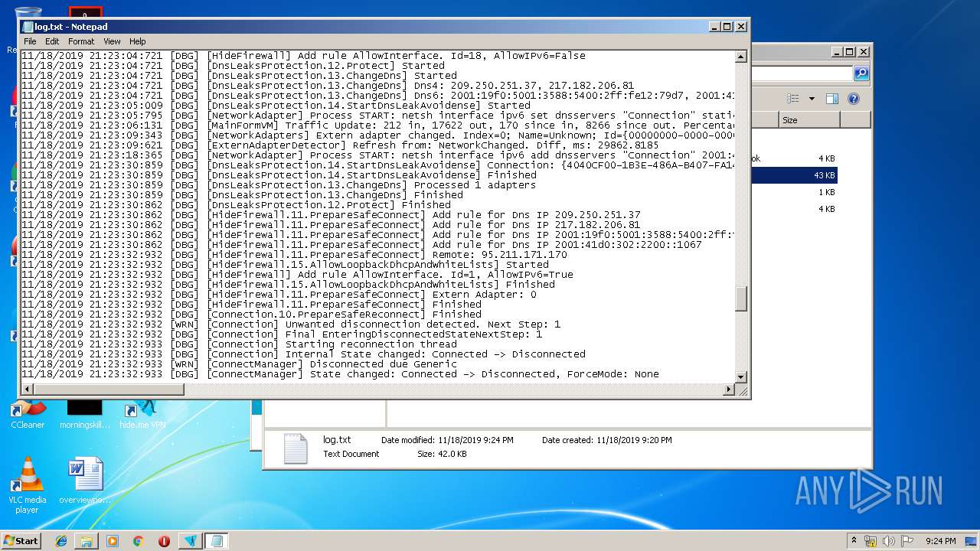Switch to the Notepad taskbar button
980x551 pixels.
point(217,541)
